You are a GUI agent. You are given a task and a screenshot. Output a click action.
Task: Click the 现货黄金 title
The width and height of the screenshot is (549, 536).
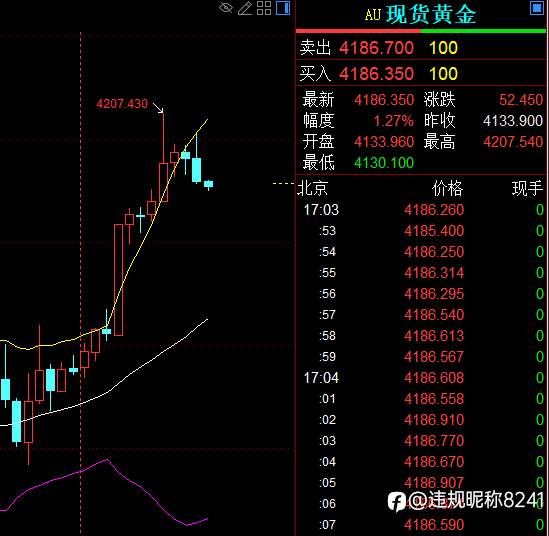tap(431, 15)
